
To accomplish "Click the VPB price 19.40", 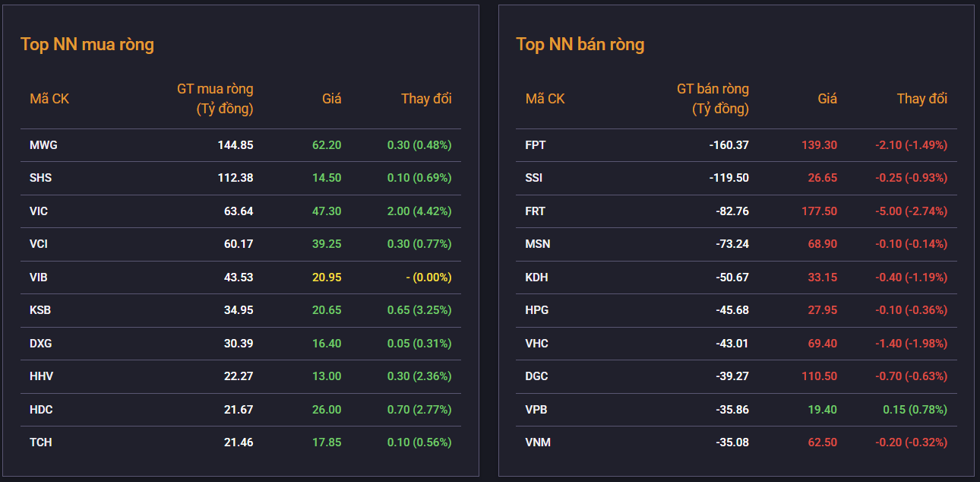I will click(x=823, y=410).
